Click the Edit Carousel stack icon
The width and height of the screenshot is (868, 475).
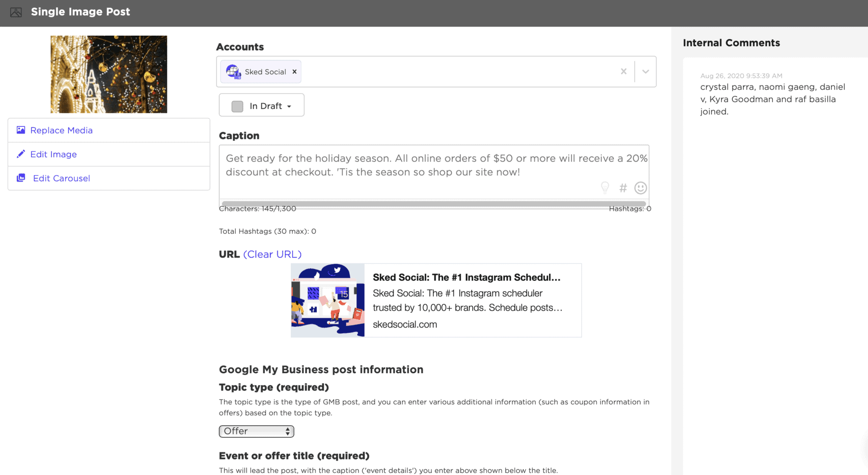(21, 178)
